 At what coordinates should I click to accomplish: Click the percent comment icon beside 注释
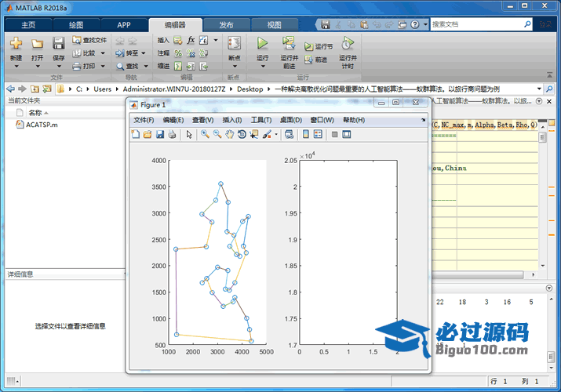pos(178,53)
